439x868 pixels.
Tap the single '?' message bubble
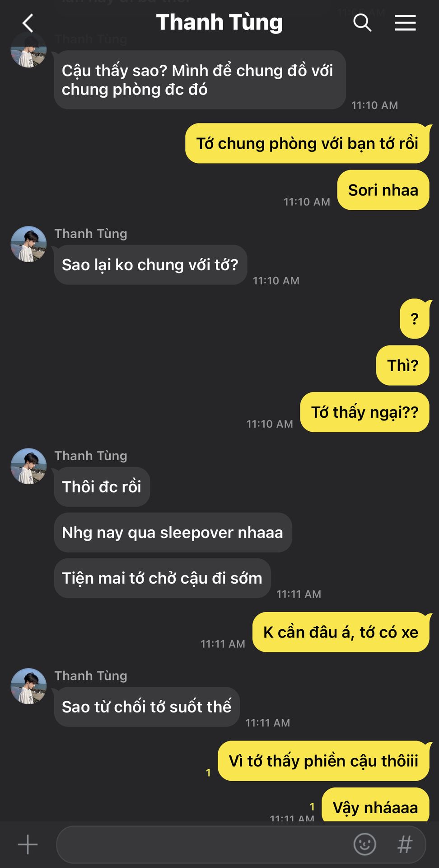pyautogui.click(x=415, y=319)
